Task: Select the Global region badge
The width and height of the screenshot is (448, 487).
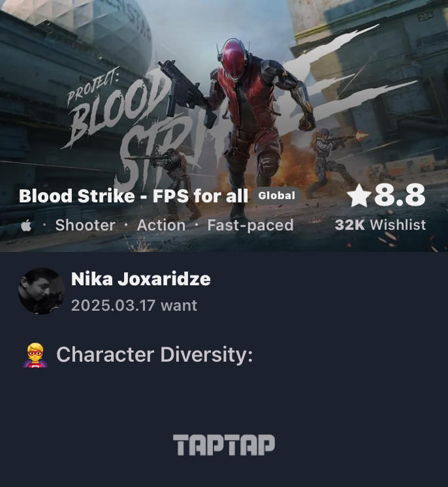Action: pyautogui.click(x=276, y=196)
